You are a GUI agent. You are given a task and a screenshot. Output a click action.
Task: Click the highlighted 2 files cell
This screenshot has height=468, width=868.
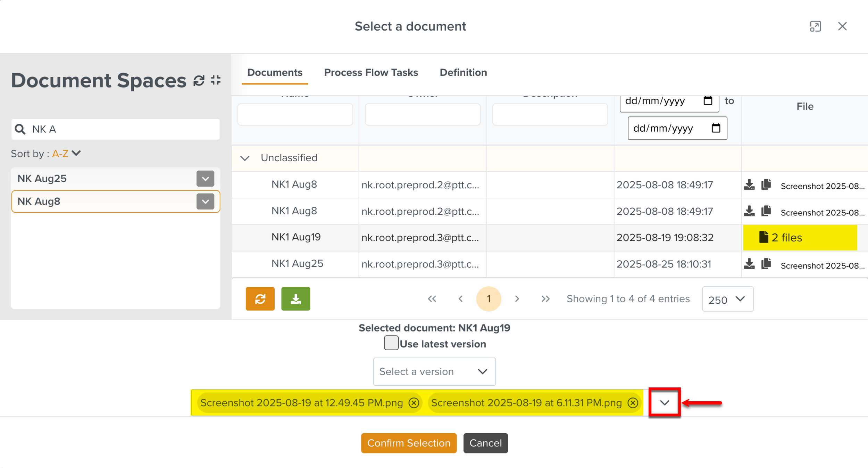(800, 238)
